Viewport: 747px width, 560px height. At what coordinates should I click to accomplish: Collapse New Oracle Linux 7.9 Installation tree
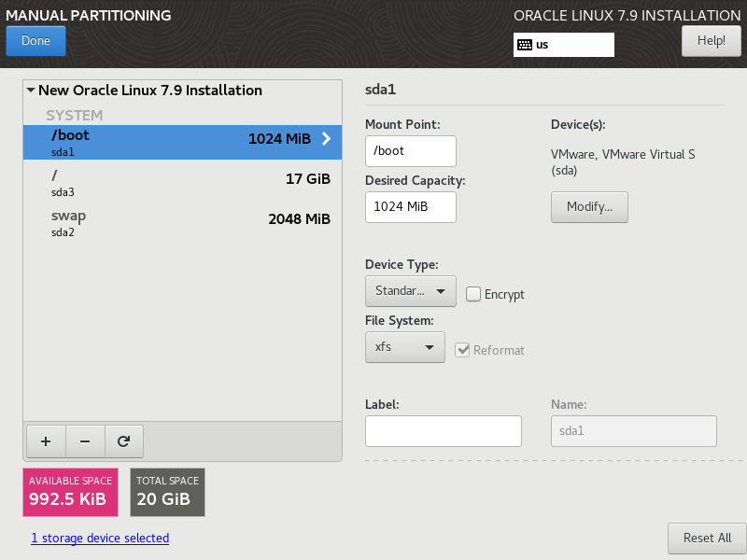31,90
